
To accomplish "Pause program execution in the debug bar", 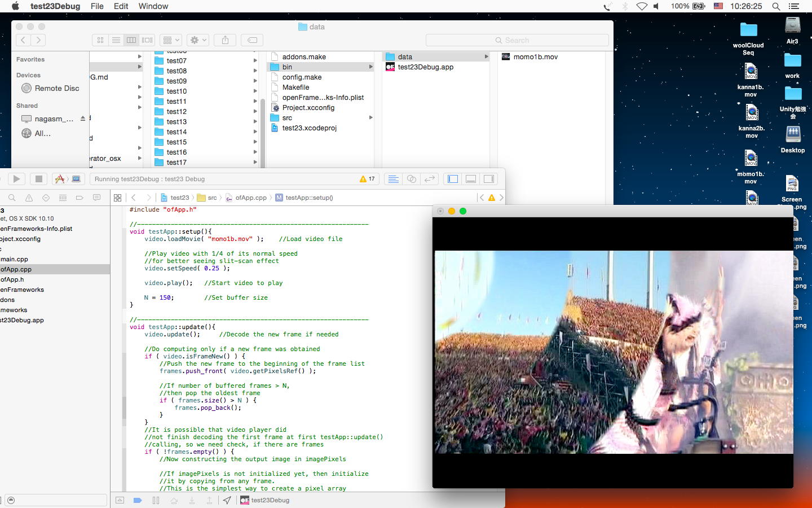I will click(156, 500).
